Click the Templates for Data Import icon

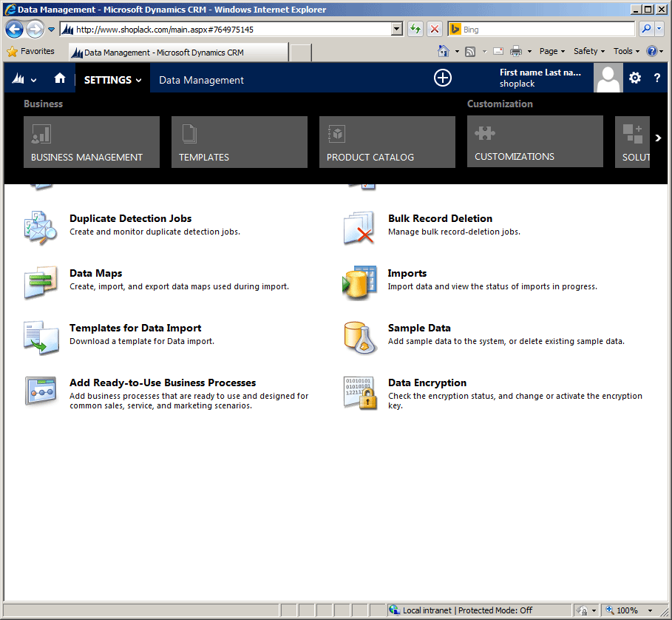click(x=41, y=337)
